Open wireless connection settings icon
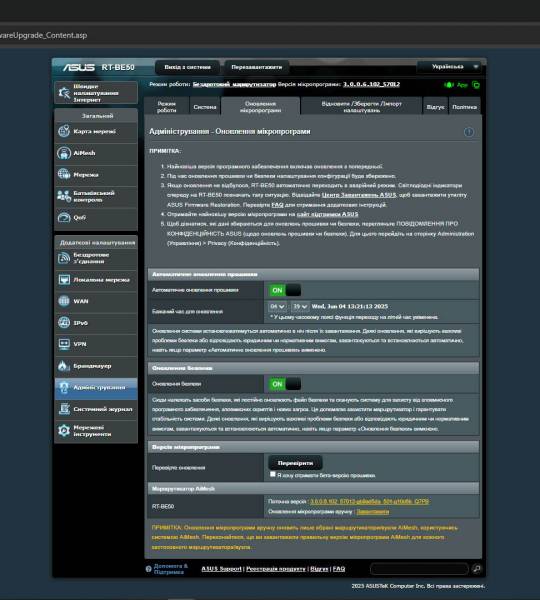 point(64,258)
